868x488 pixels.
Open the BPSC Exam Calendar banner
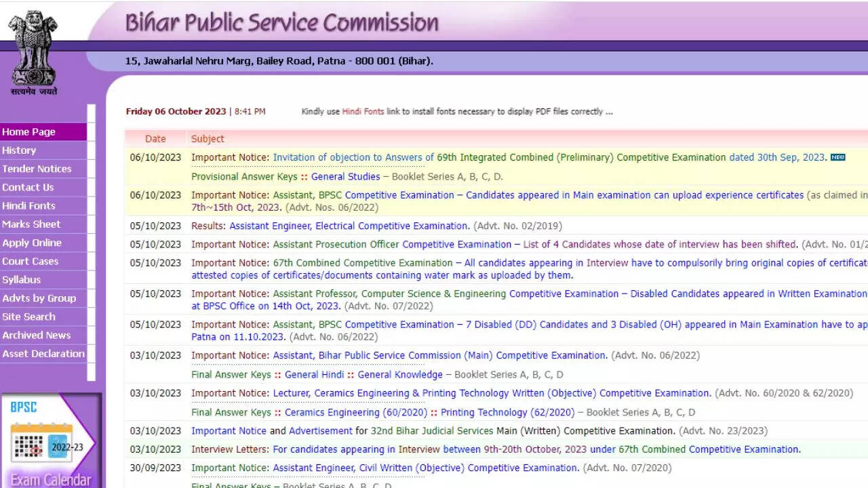coord(51,441)
